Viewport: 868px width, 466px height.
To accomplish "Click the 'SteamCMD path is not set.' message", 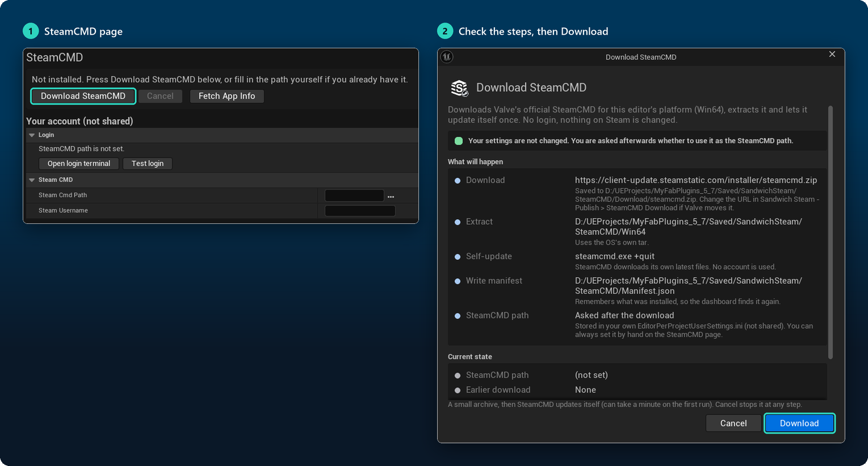I will point(81,149).
